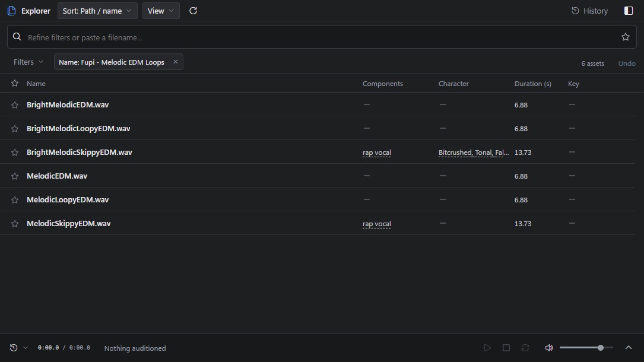Click the 13.73 duration of BrightMelodicSkippyEDM.wav
This screenshot has width=644, height=362.
pos(523,153)
